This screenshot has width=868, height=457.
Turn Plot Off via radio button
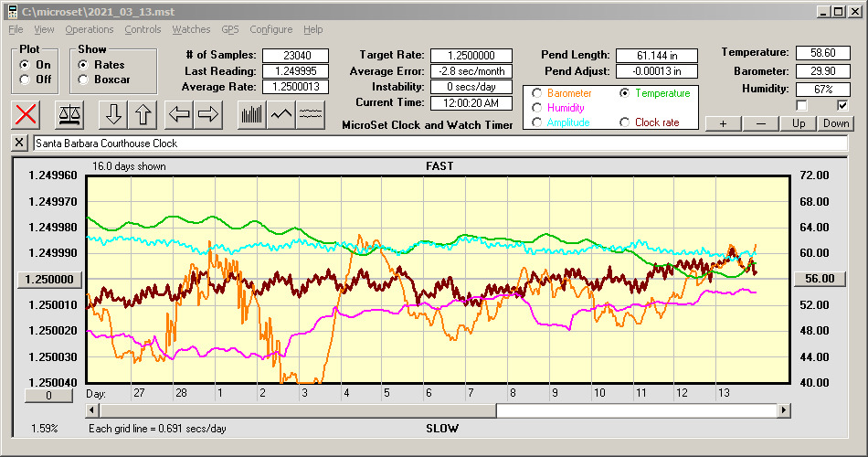tap(25, 80)
